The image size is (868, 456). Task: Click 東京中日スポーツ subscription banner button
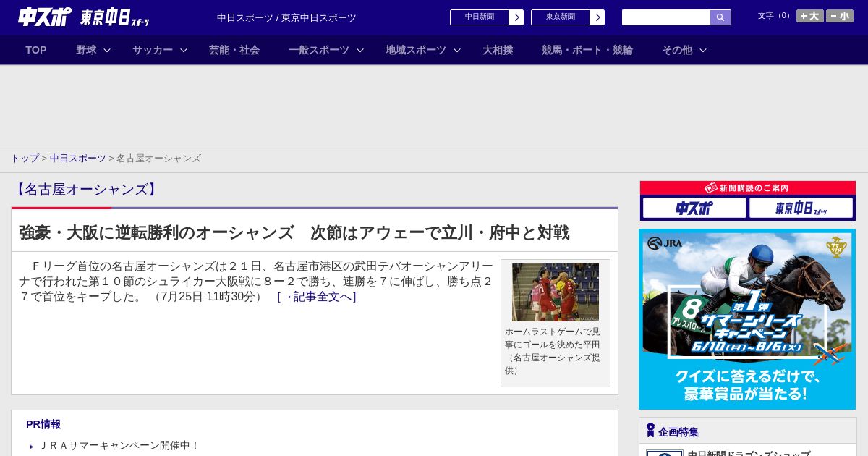[801, 208]
